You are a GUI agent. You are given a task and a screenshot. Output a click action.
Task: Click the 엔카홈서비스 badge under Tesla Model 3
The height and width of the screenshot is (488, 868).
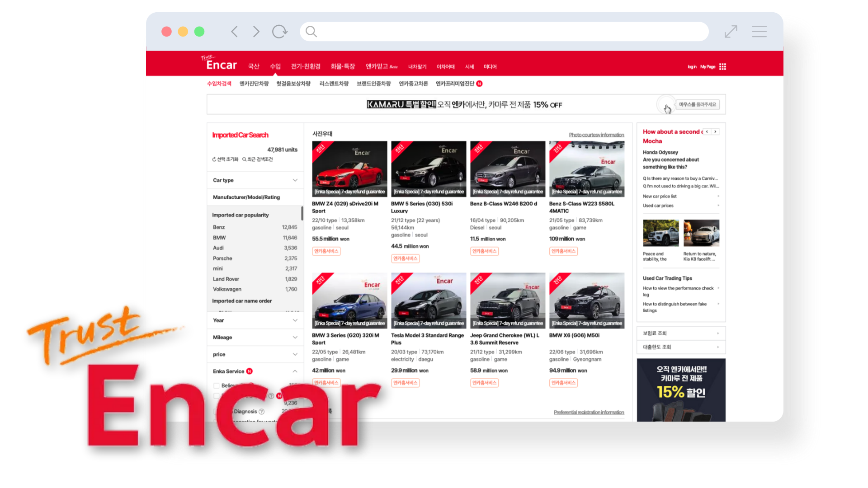(406, 383)
